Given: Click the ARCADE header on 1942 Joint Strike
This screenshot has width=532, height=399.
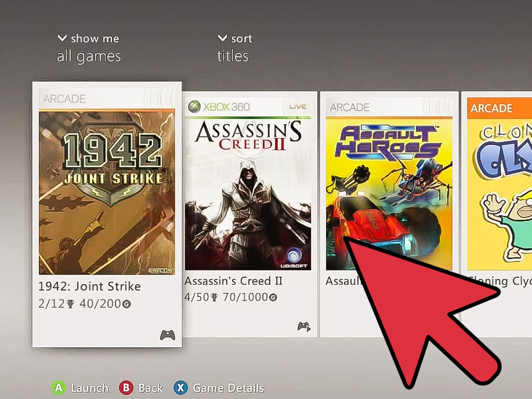Looking at the screenshot, I should (x=64, y=99).
